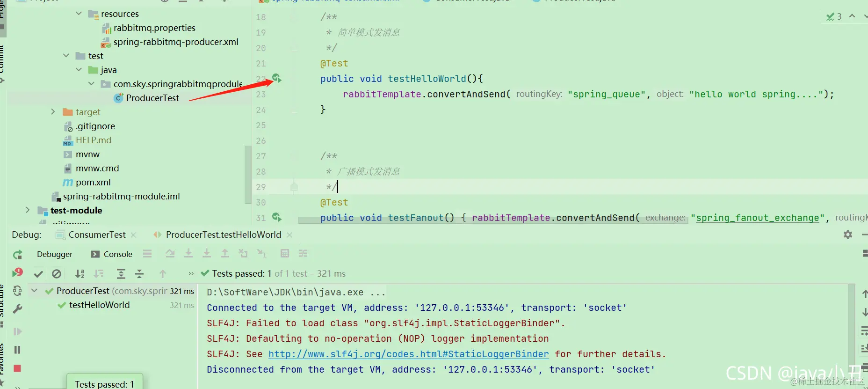Open Evaluate Expression calculator icon
Screen dimensions: 868x389
pyautogui.click(x=284, y=254)
